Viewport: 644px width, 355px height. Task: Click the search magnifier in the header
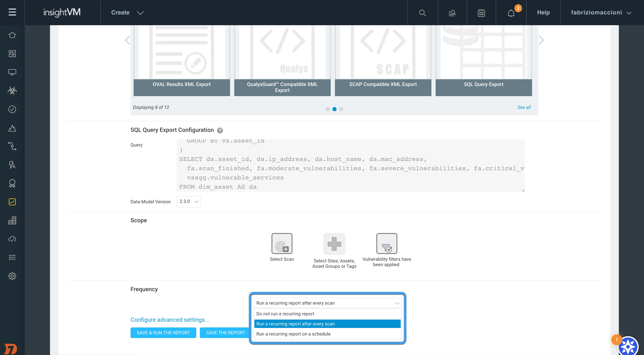pos(422,13)
